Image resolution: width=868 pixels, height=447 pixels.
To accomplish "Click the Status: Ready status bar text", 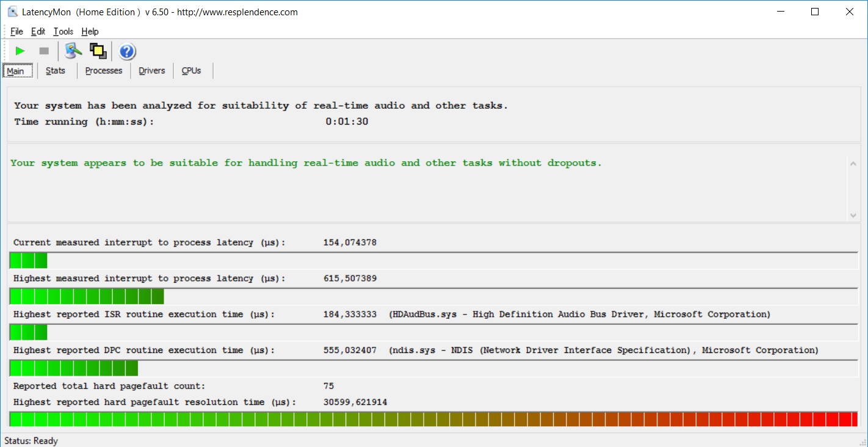I will click(x=31, y=441).
